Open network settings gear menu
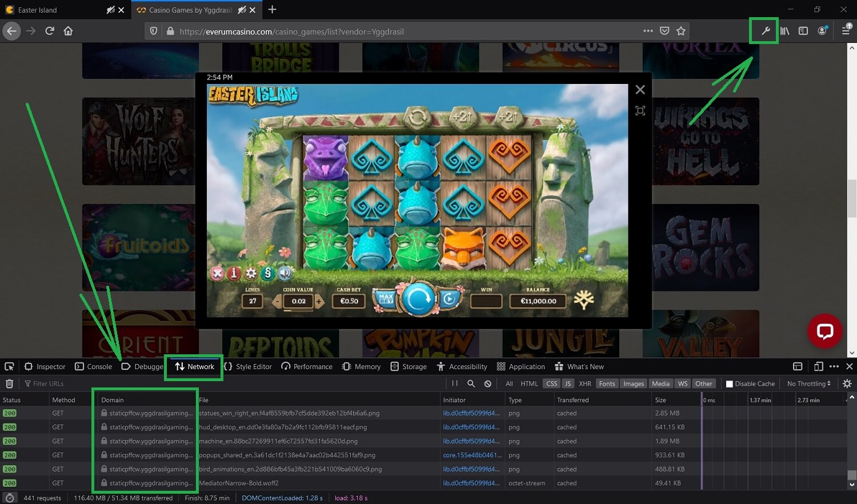The image size is (857, 504). pos(847,383)
